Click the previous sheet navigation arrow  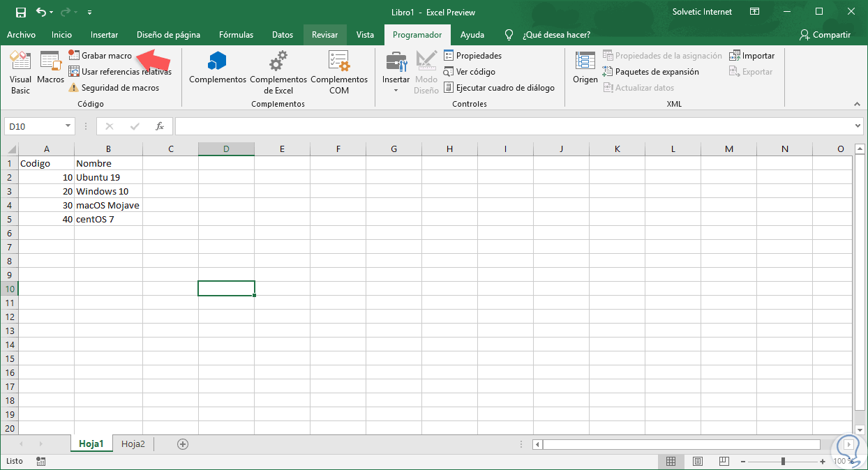[x=21, y=444]
